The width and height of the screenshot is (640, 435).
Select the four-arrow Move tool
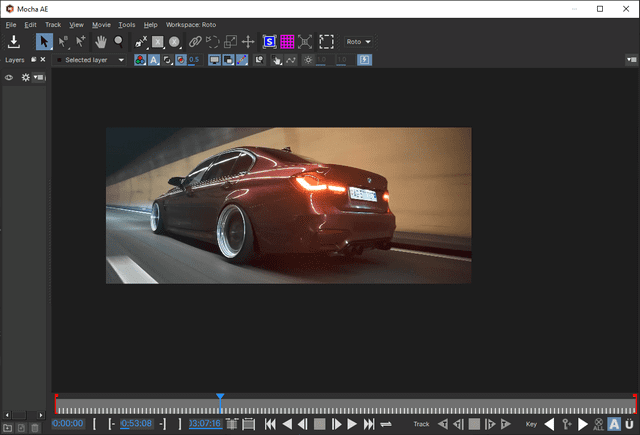click(x=248, y=42)
